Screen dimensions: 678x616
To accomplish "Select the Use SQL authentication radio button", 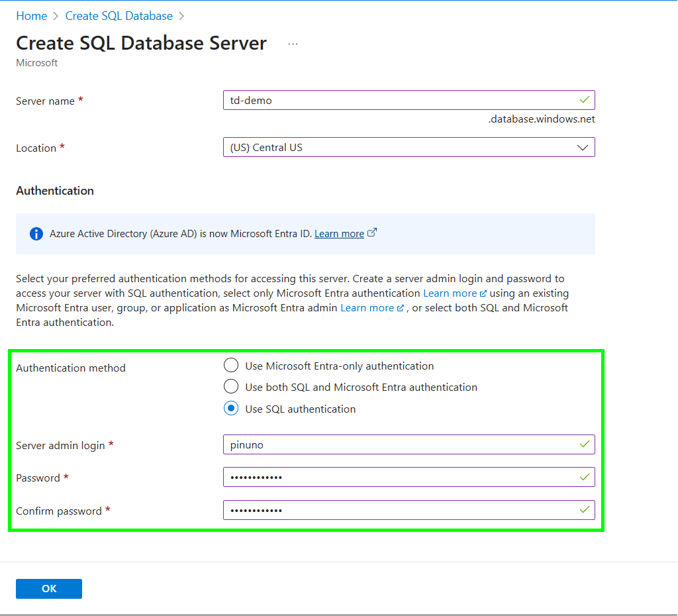I will pos(231,409).
